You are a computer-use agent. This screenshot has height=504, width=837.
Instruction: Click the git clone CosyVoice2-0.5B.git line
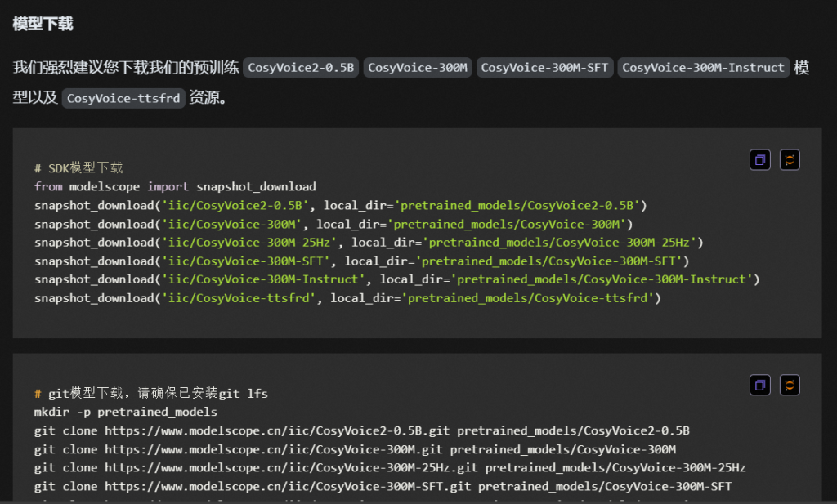[x=362, y=430]
